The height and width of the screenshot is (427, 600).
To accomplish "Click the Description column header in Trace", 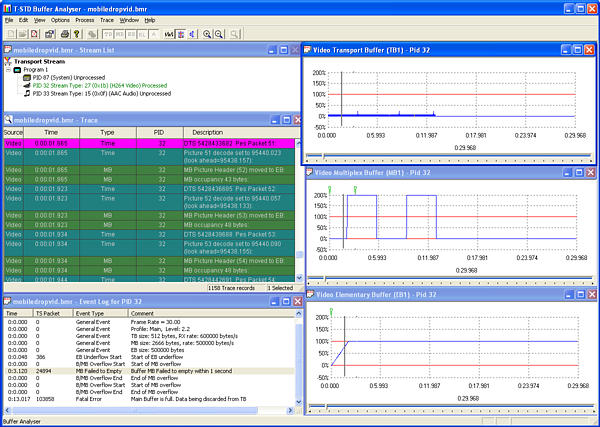I will tap(208, 132).
